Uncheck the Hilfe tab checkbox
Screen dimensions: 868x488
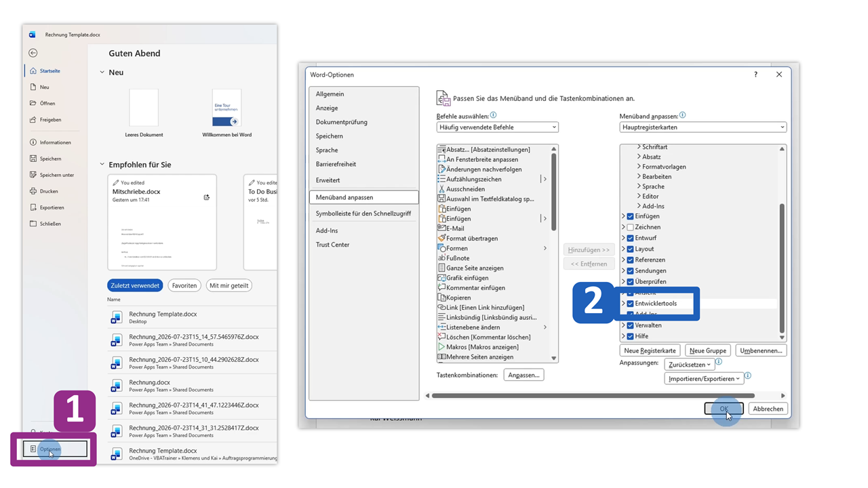click(x=630, y=336)
